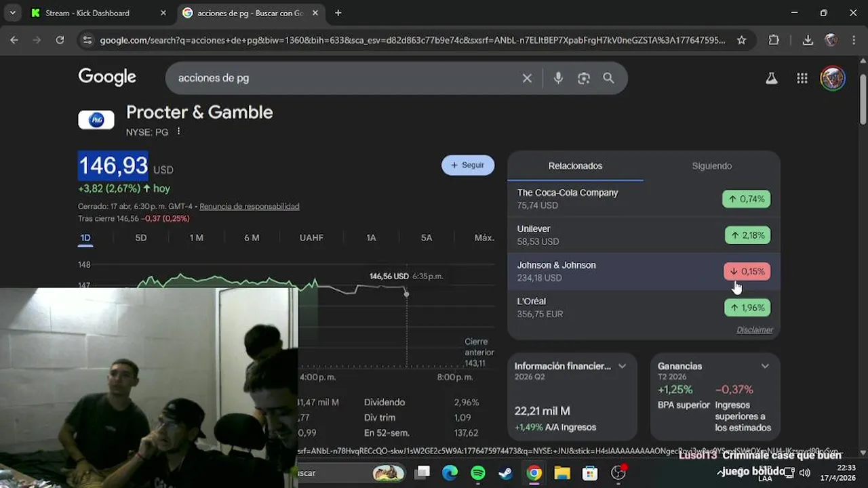Open new tab with the plus button
The image size is (868, 488).
338,13
